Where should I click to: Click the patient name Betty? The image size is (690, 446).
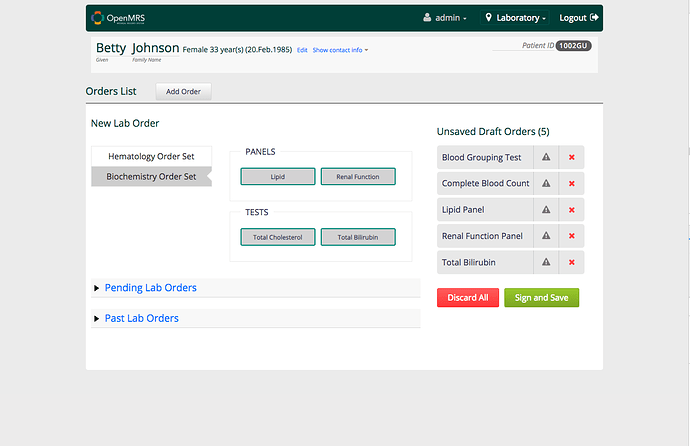[111, 48]
